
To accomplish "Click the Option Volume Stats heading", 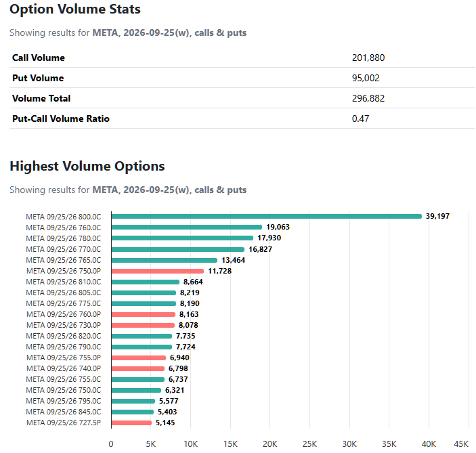I will 75,9.
